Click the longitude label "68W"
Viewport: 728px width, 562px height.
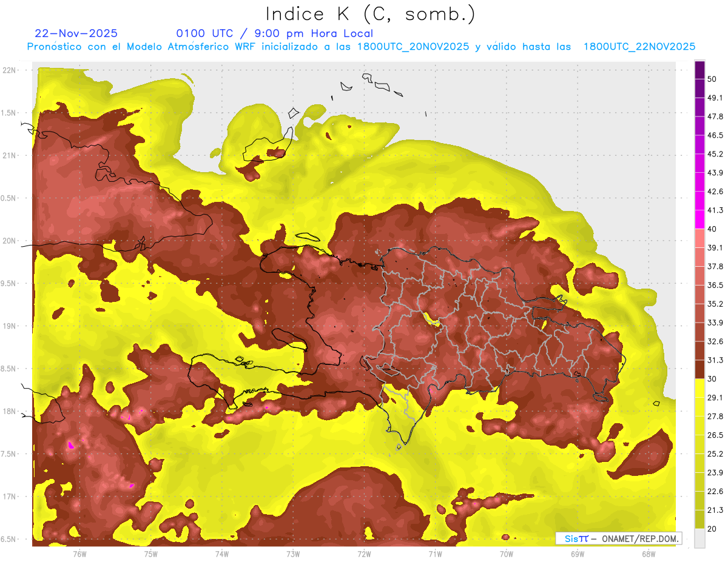(648, 554)
